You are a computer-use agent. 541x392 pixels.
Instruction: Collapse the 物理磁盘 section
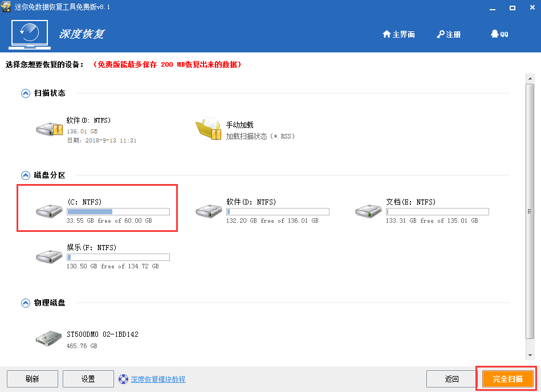click(26, 303)
